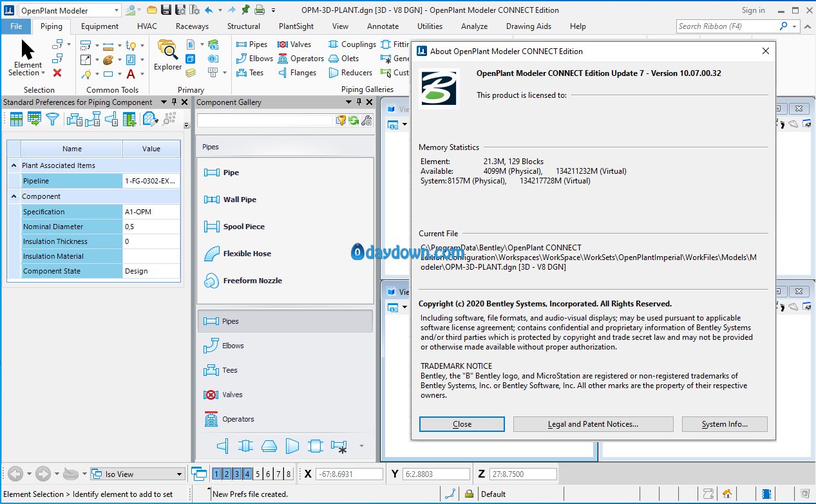Open the Couplings gallery in the ribbon
The width and height of the screenshot is (816, 504).
click(x=352, y=44)
